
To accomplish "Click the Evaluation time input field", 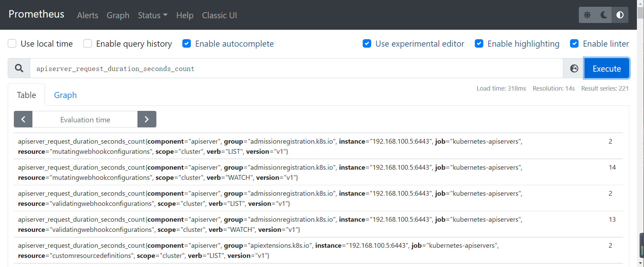I will (x=85, y=120).
